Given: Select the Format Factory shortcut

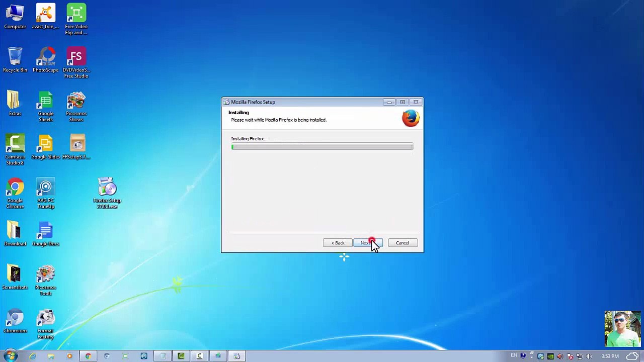Looking at the screenshot, I should 45,324.
